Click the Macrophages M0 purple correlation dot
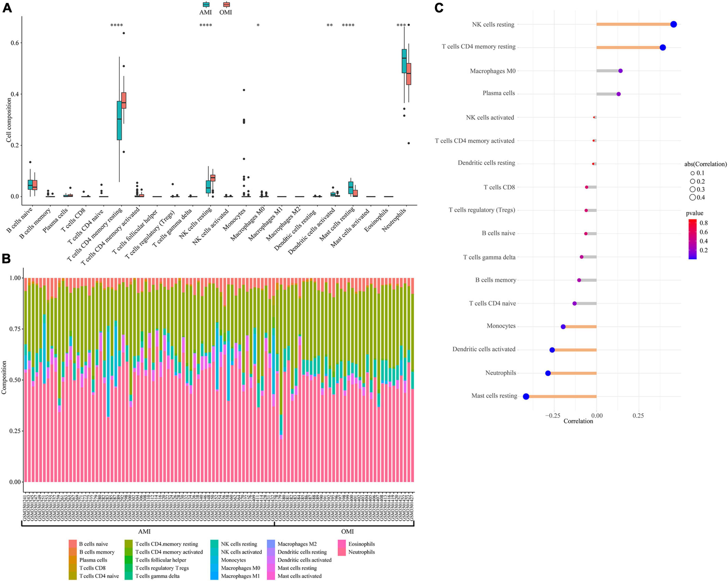The height and width of the screenshot is (581, 728). click(x=620, y=71)
